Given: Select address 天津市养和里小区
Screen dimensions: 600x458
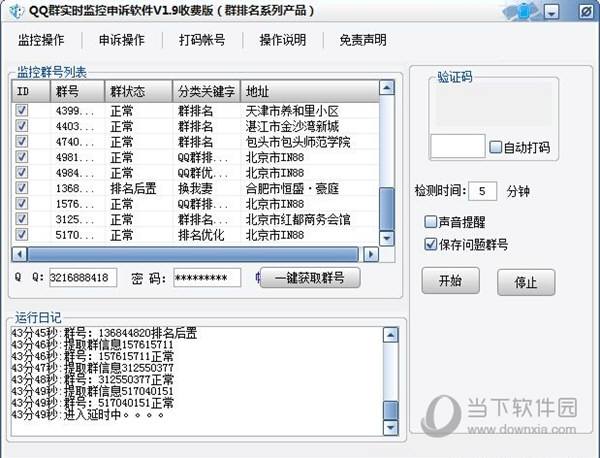Looking at the screenshot, I should [x=292, y=111].
